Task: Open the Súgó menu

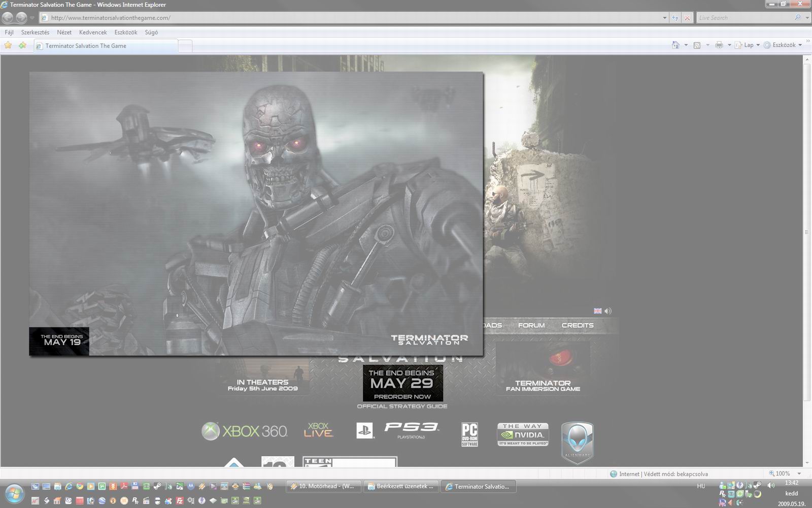Action: [x=151, y=32]
